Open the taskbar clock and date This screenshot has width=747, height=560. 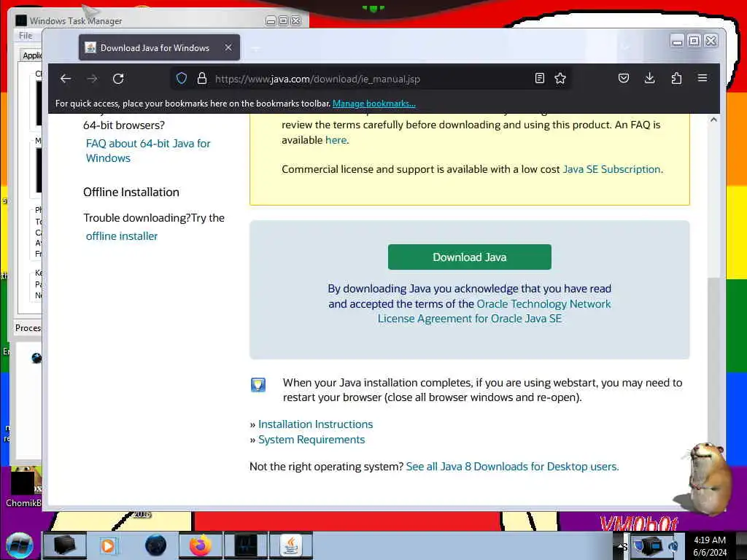click(710, 546)
